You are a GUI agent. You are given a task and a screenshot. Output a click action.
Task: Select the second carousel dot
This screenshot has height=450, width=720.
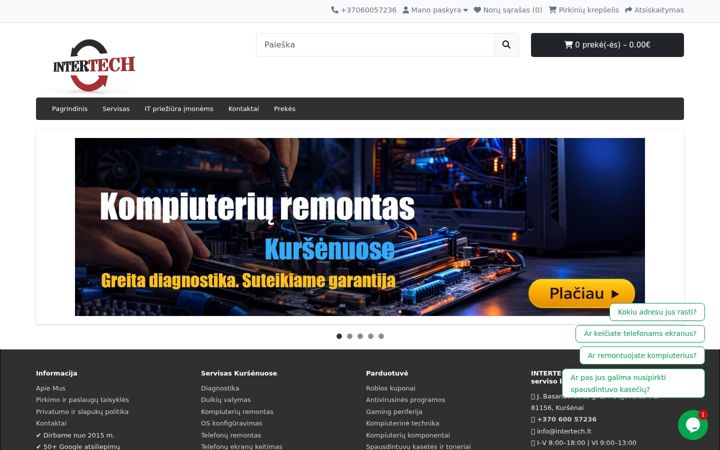click(x=350, y=336)
